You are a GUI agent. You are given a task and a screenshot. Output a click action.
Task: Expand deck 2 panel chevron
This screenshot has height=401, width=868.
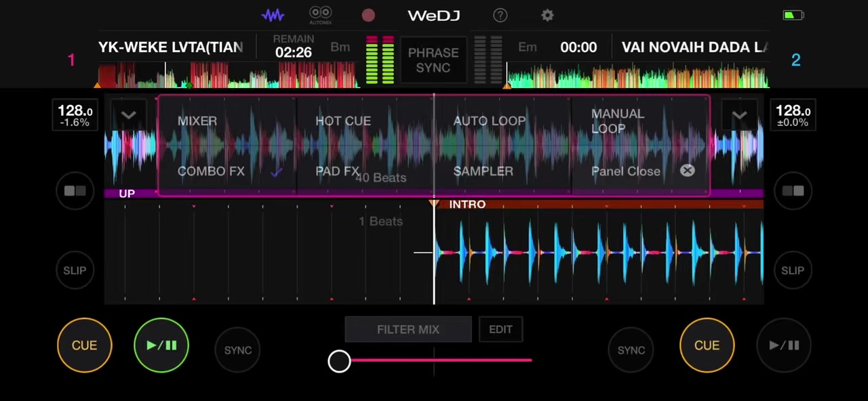pyautogui.click(x=739, y=114)
